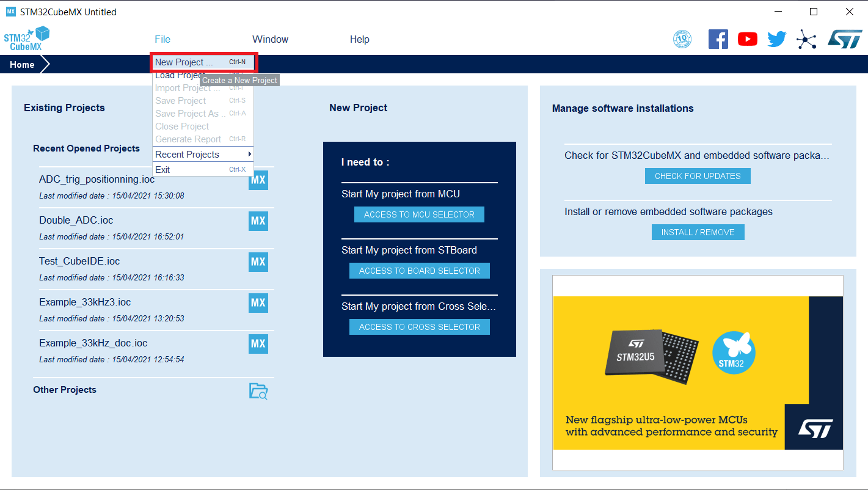Click Manage software installations heading
This screenshot has height=490, width=868.
pos(623,108)
